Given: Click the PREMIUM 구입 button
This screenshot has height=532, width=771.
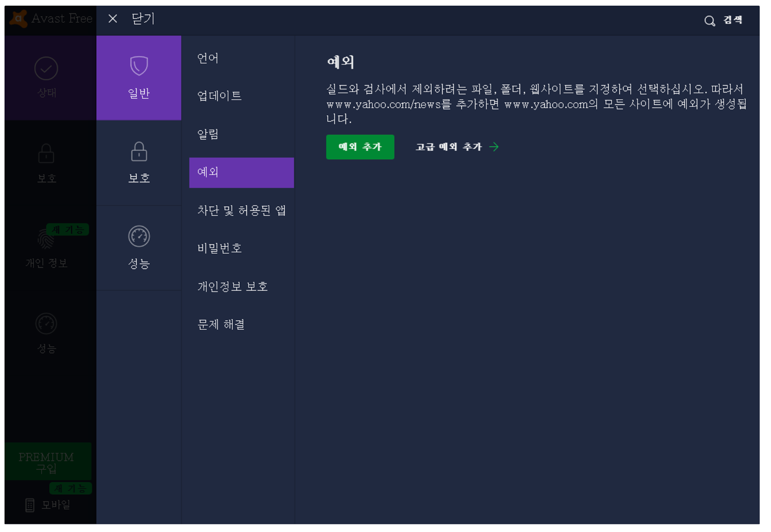Looking at the screenshot, I should tap(47, 462).
